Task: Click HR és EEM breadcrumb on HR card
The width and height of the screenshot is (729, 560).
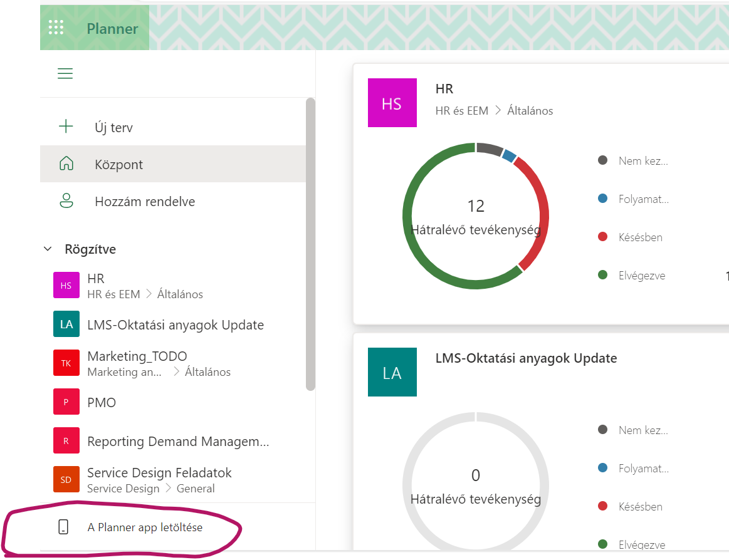Action: [462, 111]
